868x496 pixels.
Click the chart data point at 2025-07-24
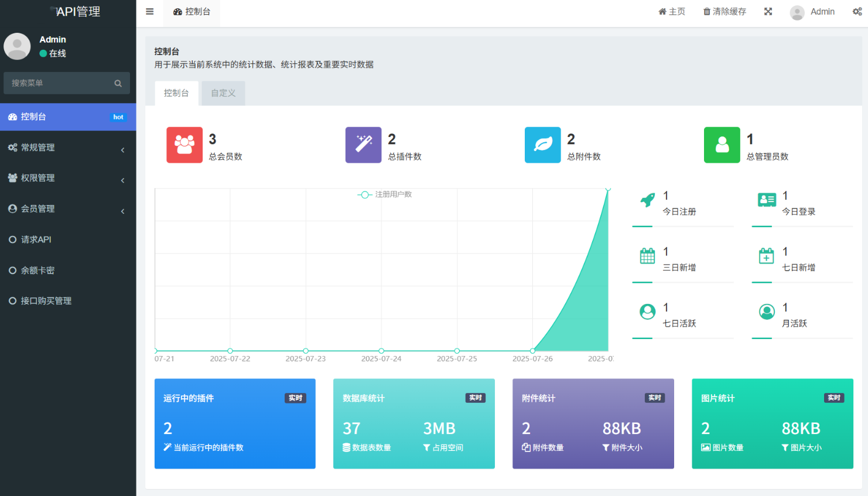pyautogui.click(x=381, y=351)
